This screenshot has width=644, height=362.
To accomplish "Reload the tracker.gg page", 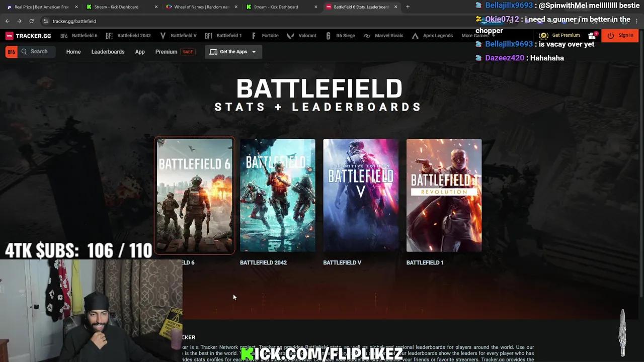I will click(x=31, y=21).
